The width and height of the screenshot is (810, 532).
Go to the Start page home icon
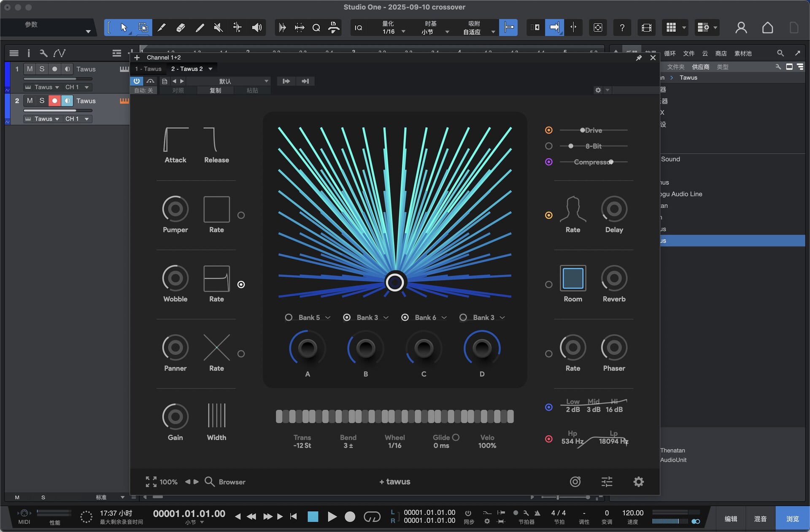pos(767,27)
